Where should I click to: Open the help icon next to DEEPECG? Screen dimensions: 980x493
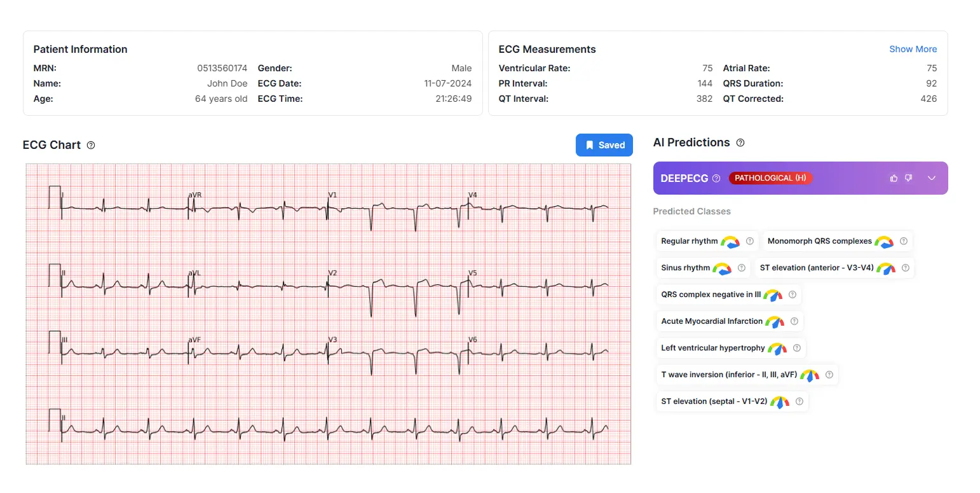click(x=716, y=178)
